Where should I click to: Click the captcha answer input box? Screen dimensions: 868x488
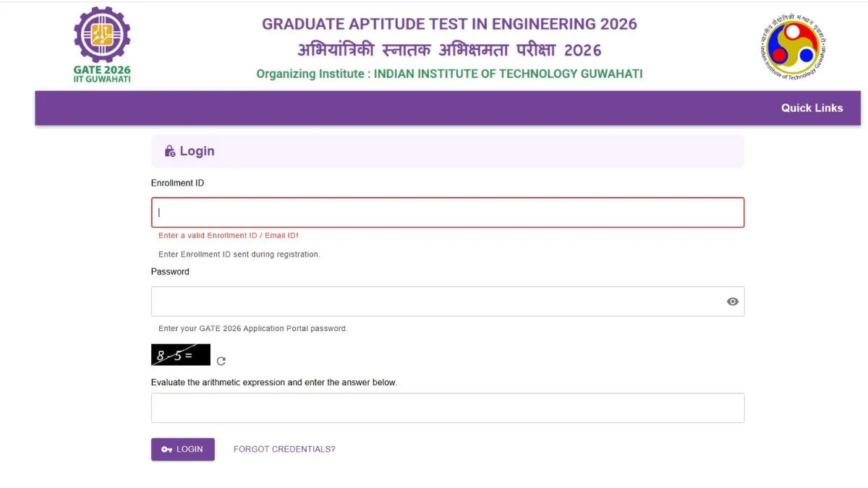tap(447, 408)
